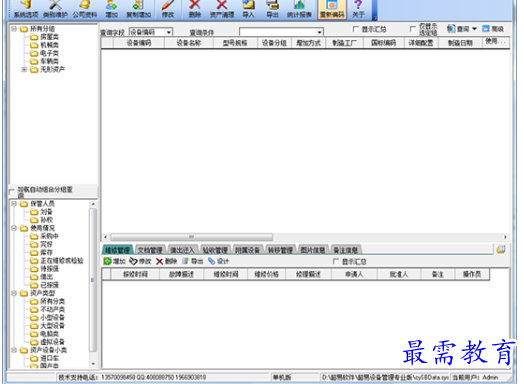Click the 维修价格 column header
The width and height of the screenshot is (524, 384).
tap(267, 274)
